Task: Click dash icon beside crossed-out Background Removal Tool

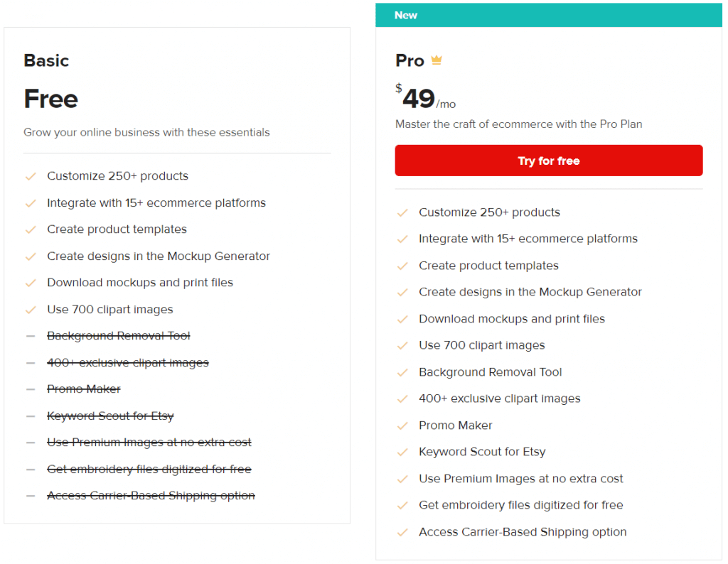Action: [31, 336]
